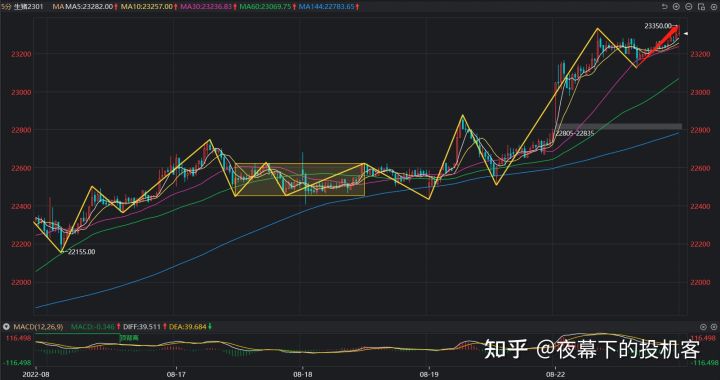Click the green label under the MACD title

[x=129, y=338]
